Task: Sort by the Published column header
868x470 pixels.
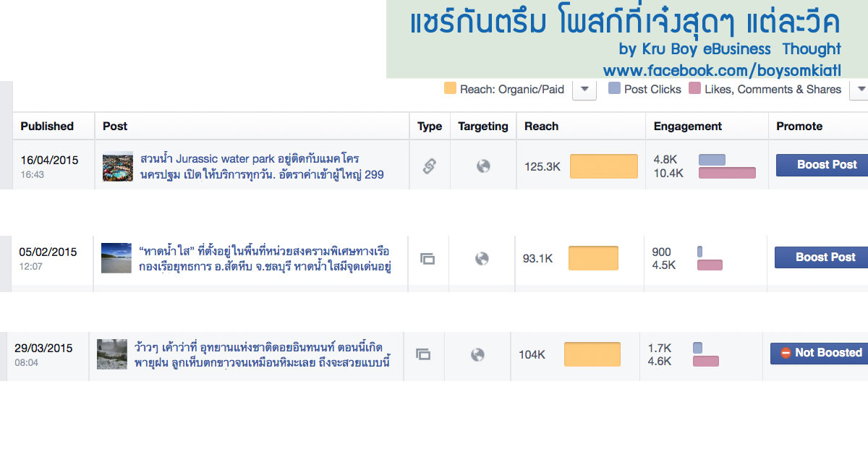Action: click(47, 126)
